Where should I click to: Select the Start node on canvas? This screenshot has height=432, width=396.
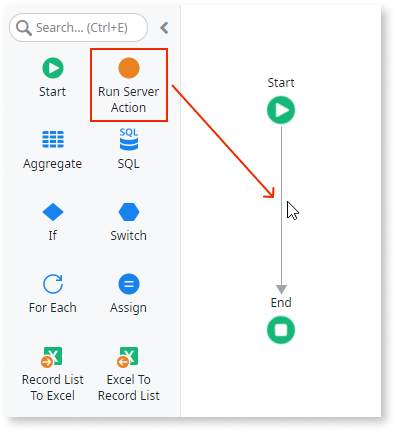(281, 110)
